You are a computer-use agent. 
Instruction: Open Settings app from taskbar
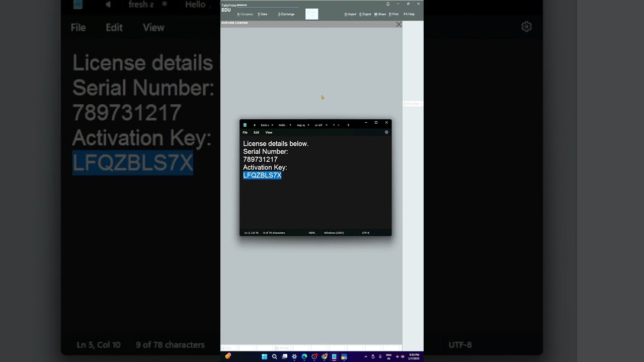(x=294, y=356)
